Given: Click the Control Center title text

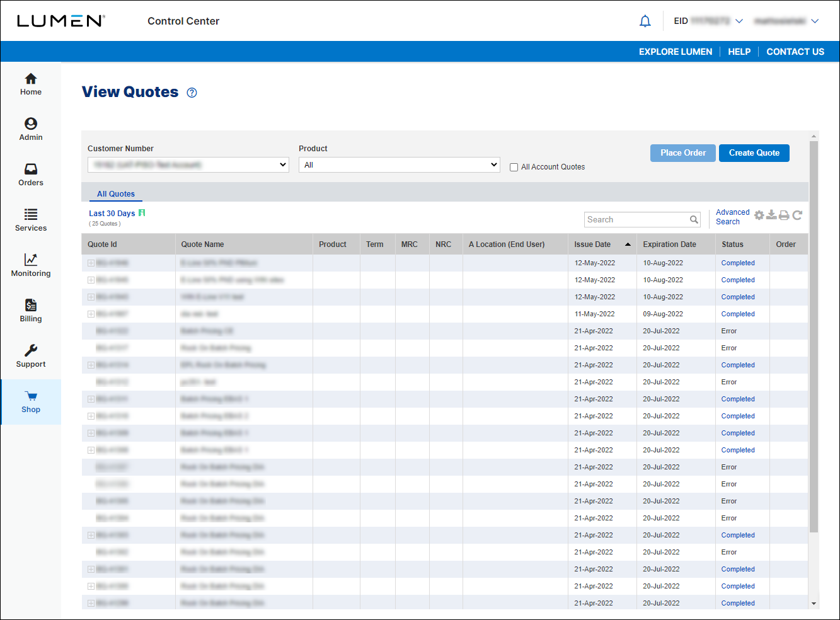Looking at the screenshot, I should click(x=183, y=21).
